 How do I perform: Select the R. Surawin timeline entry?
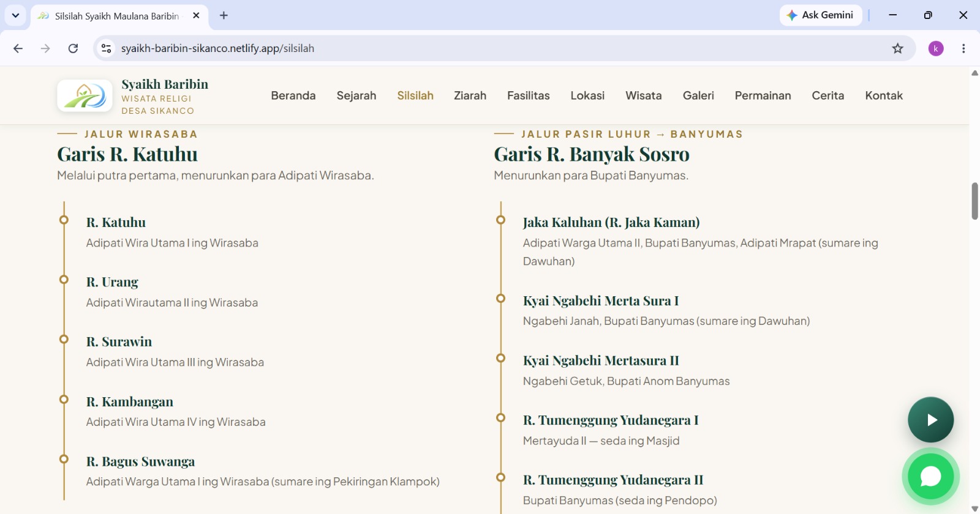tap(119, 341)
